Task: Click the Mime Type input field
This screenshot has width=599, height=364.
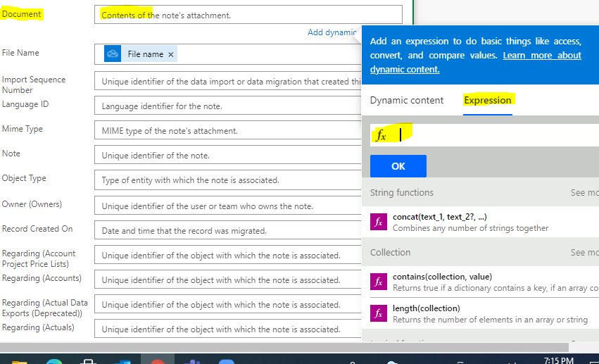Action: (227, 131)
